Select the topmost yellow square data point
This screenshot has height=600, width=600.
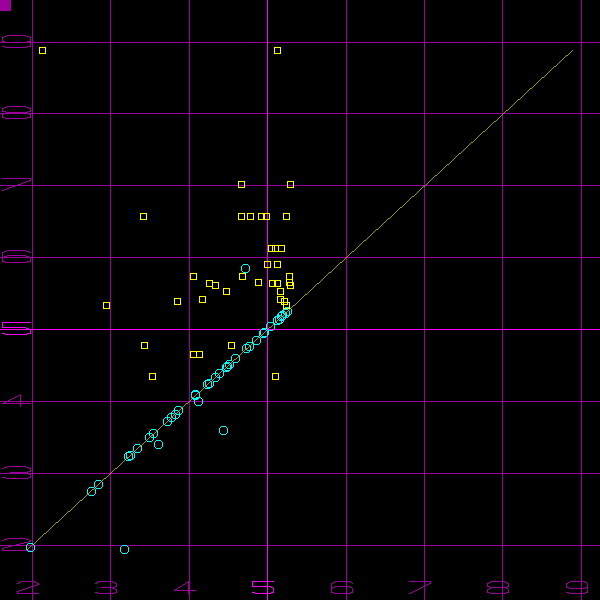(277, 50)
